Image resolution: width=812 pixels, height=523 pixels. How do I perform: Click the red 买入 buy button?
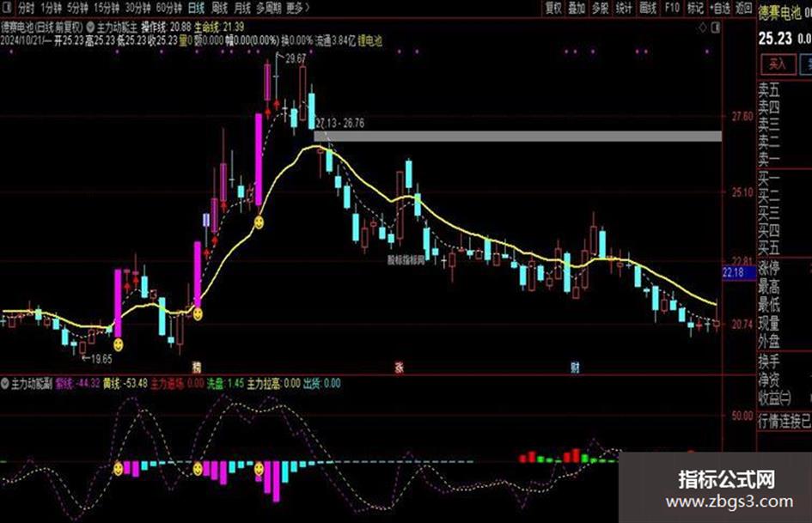778,64
